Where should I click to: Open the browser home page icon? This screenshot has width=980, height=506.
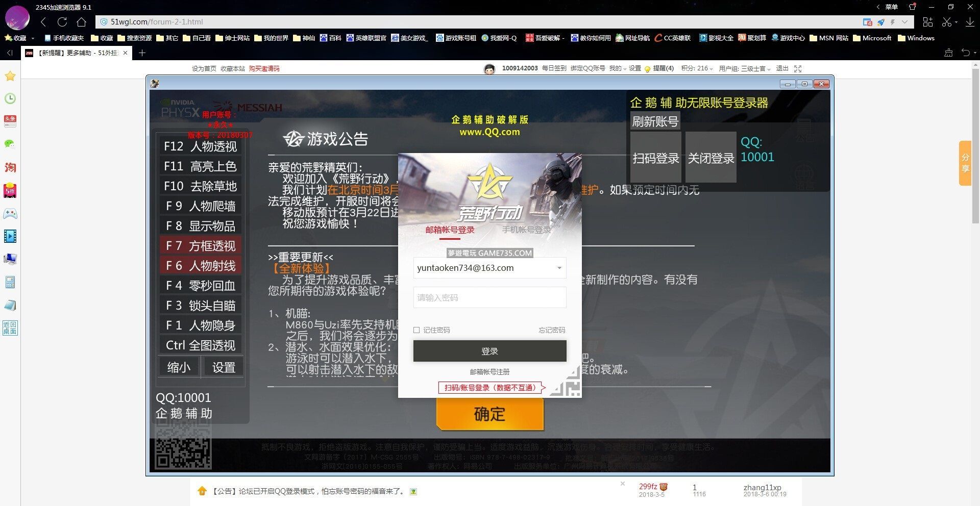click(82, 22)
